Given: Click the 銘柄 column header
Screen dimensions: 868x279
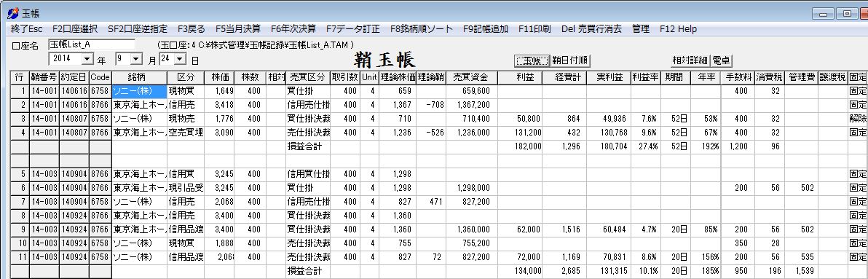Looking at the screenshot, I should pos(139,77).
